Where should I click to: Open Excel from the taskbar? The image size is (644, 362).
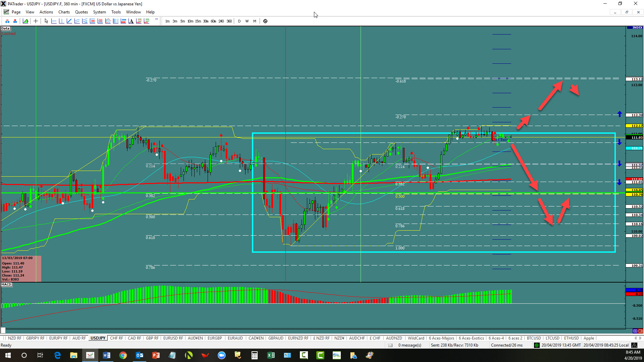[271, 355]
